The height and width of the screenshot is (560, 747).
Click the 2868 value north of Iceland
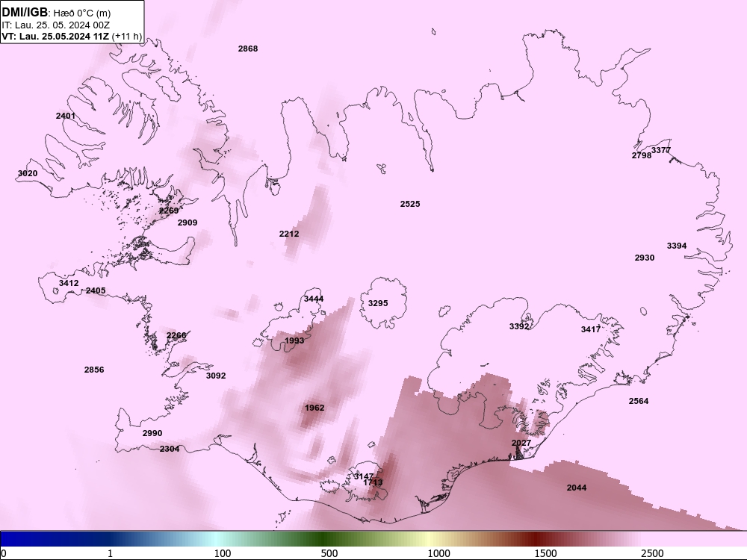(248, 49)
